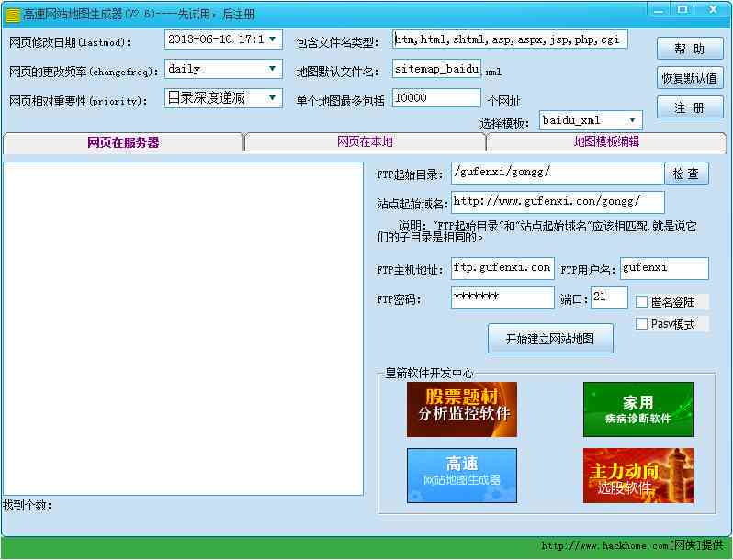Viewport: 733px width, 560px height.
Task: Open the 主力动向选股软件 banner
Action: point(638,476)
